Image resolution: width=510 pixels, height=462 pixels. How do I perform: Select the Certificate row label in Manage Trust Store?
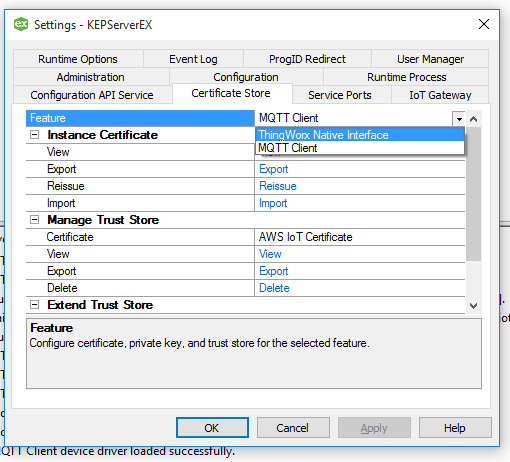(140, 237)
